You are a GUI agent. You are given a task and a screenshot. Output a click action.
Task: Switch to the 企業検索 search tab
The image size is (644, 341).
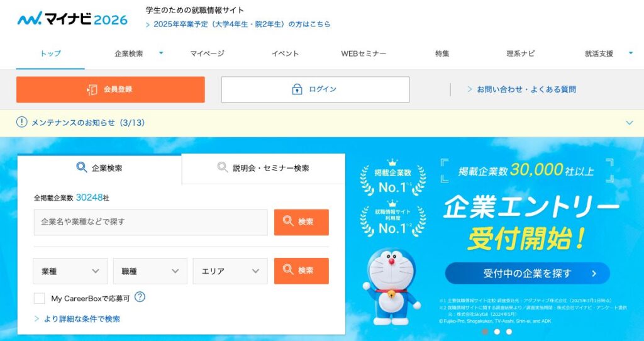(99, 168)
